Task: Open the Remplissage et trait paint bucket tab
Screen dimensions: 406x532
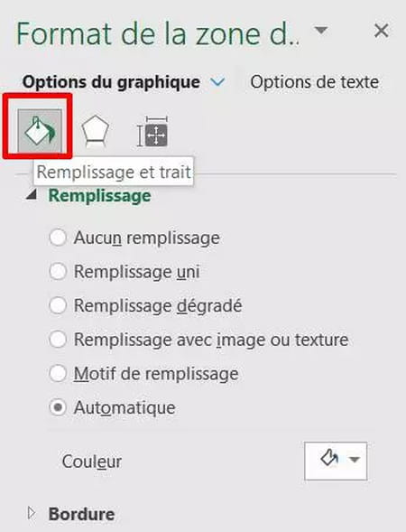Action: coord(40,130)
